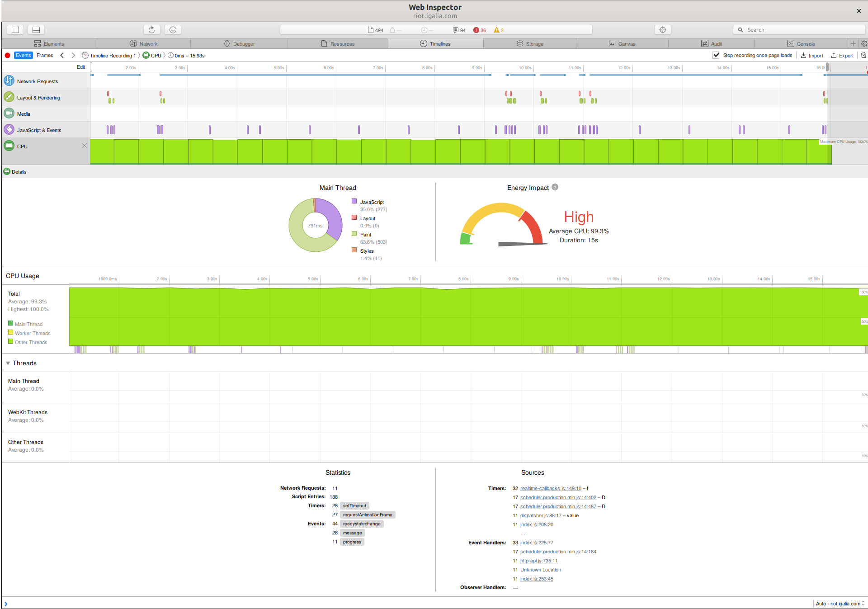This screenshot has height=609, width=868.
Task: Click the Layout & Rendering timeline icon
Action: coord(9,97)
